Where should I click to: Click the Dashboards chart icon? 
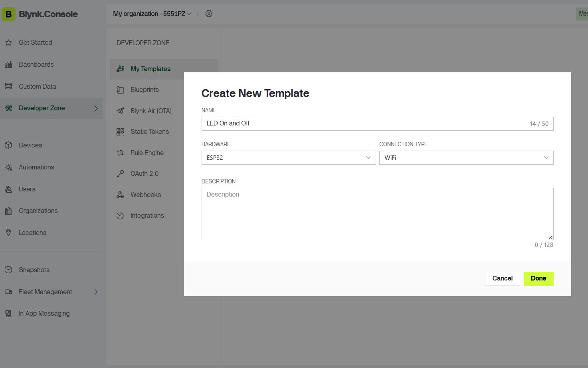click(8, 64)
